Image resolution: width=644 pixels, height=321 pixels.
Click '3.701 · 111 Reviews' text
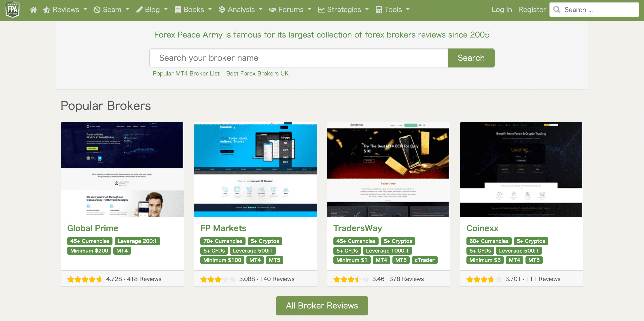click(533, 279)
